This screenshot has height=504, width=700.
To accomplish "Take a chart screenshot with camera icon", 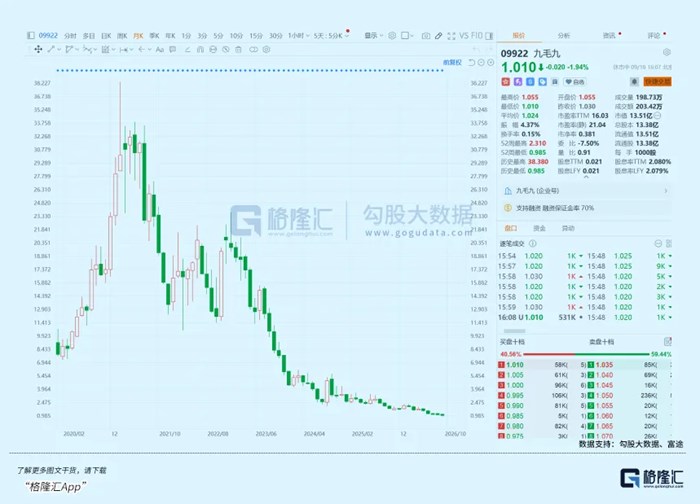I will [426, 36].
